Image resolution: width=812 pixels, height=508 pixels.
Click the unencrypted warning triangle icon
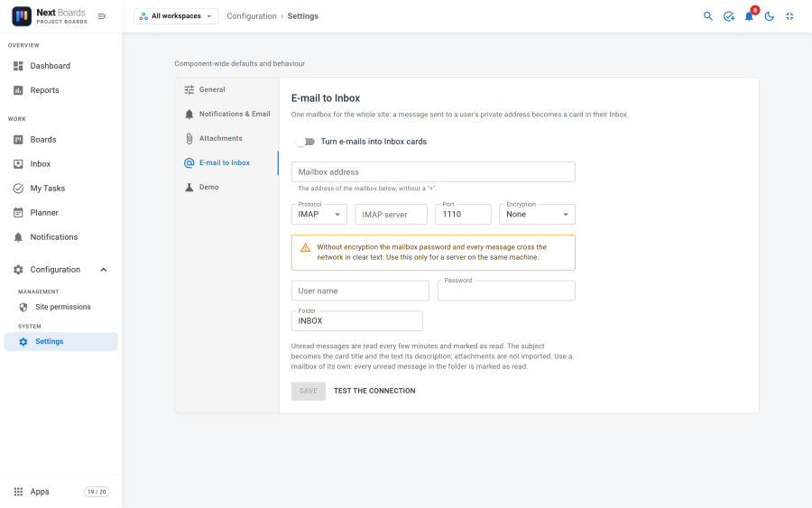click(x=306, y=247)
